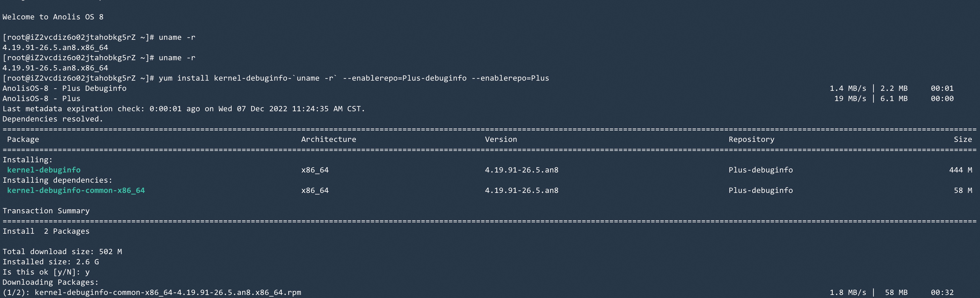
Task: Click the kernel-debuginfo package name in green
Action: coord(44,170)
